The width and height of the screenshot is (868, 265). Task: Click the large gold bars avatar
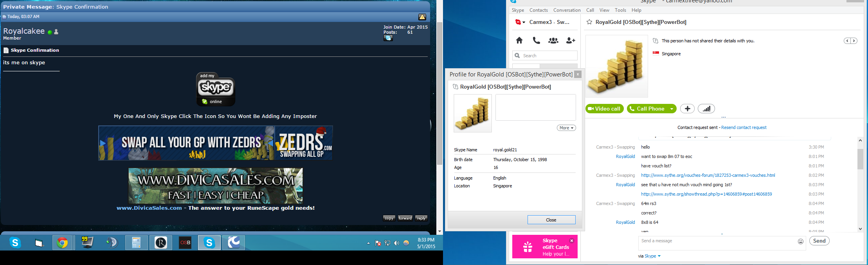616,66
